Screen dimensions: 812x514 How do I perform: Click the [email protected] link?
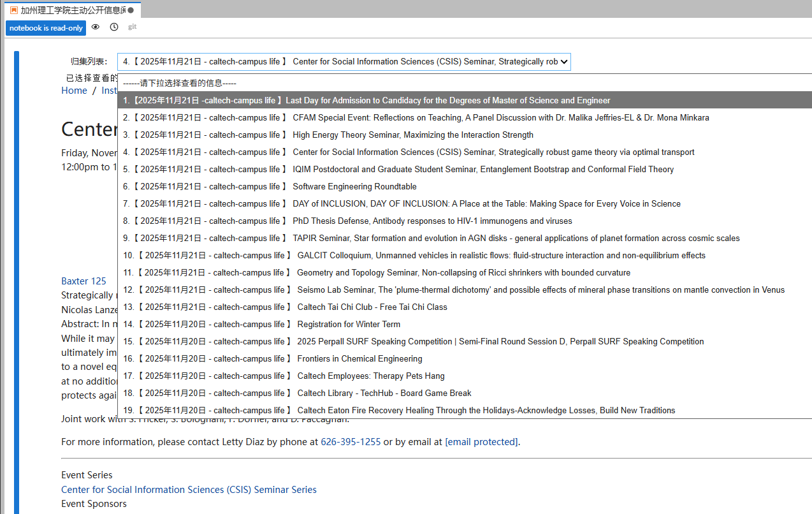[x=481, y=441]
